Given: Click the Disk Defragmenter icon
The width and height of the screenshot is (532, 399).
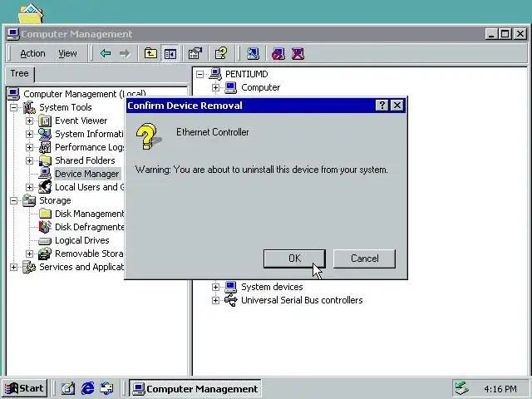Looking at the screenshot, I should click(x=45, y=227).
